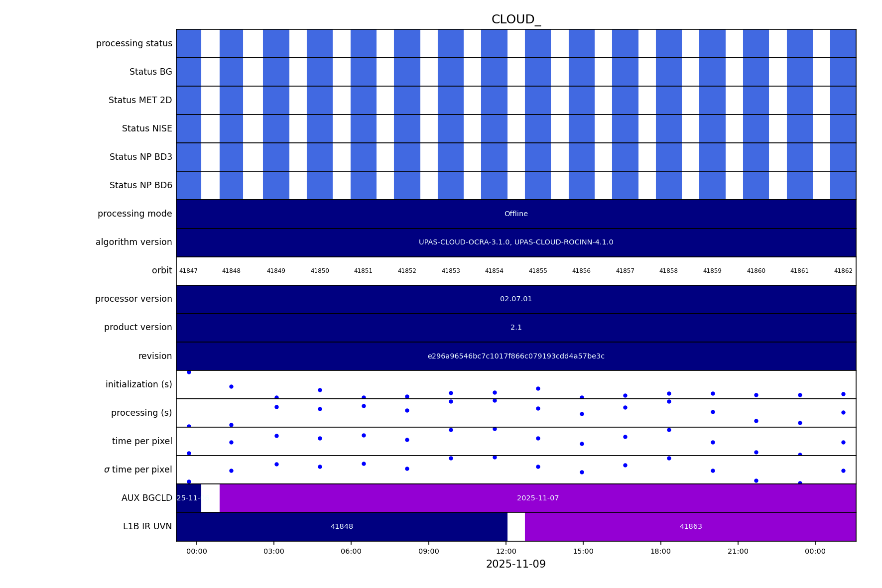This screenshot has height=588, width=882.
Task: Click the processor version 02.07.01 text
Action: point(515,299)
